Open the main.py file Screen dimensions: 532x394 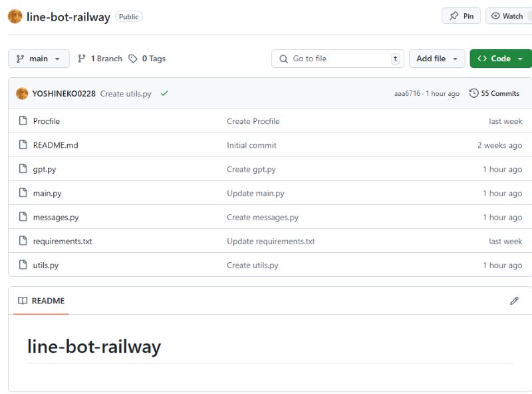pos(47,193)
